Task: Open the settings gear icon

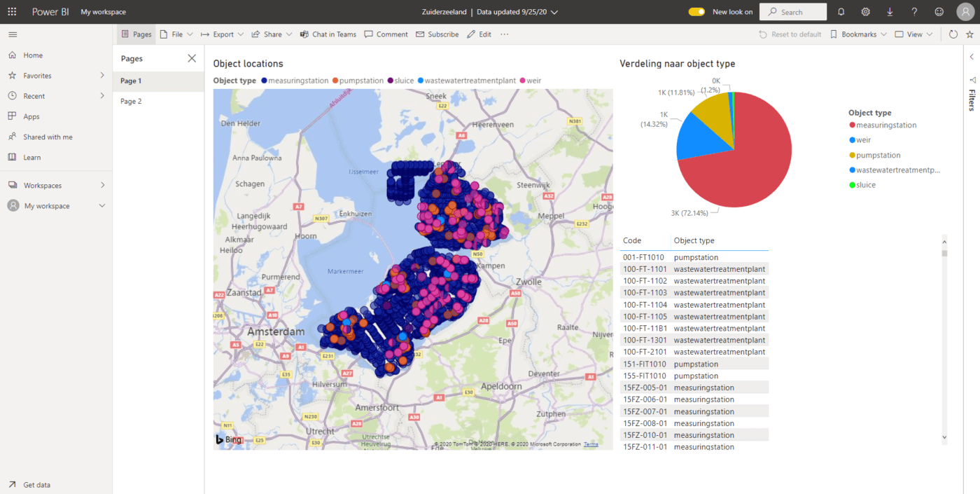Action: (866, 12)
